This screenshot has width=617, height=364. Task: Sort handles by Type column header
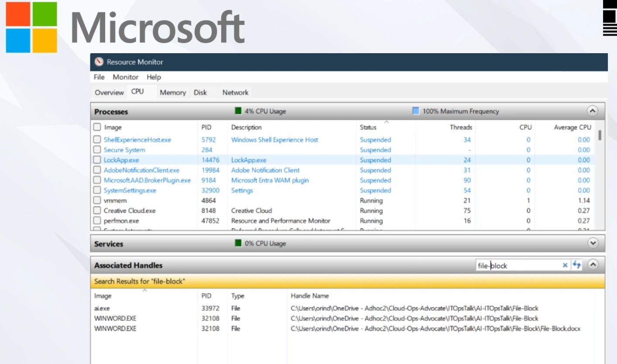(238, 296)
